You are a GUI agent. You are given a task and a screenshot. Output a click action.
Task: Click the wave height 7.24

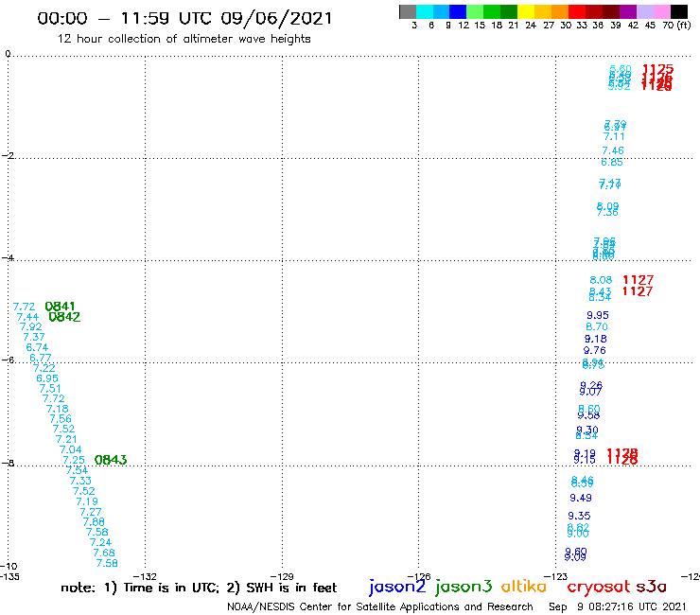click(x=100, y=542)
